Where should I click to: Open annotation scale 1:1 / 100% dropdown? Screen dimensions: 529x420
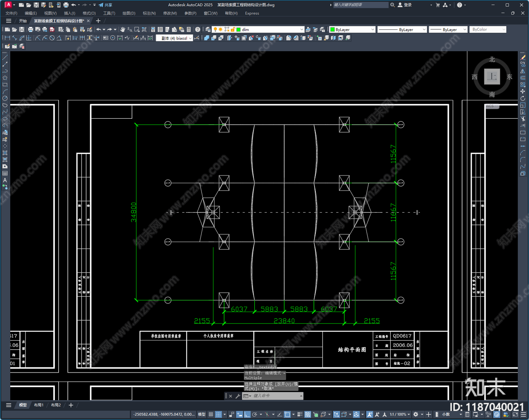pos(400,414)
